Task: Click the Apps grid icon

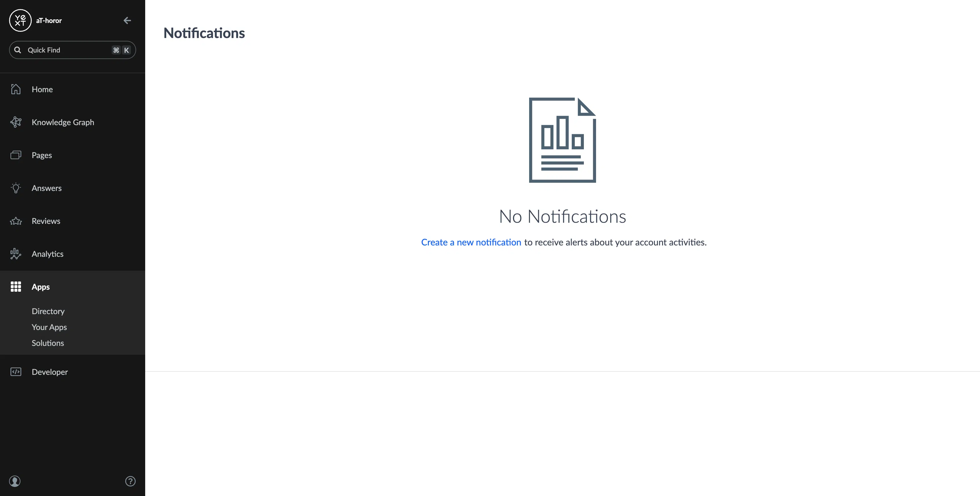Action: [16, 287]
